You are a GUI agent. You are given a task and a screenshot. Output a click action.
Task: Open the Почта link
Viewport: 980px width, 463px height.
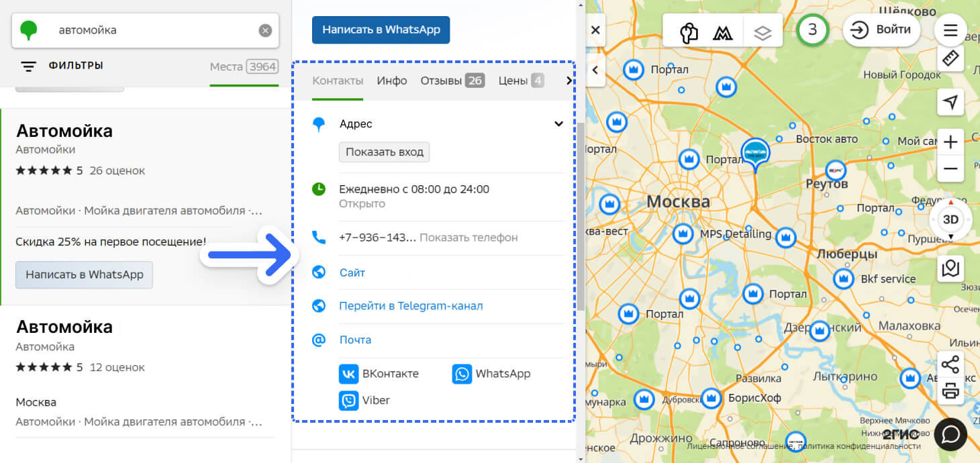click(x=355, y=340)
